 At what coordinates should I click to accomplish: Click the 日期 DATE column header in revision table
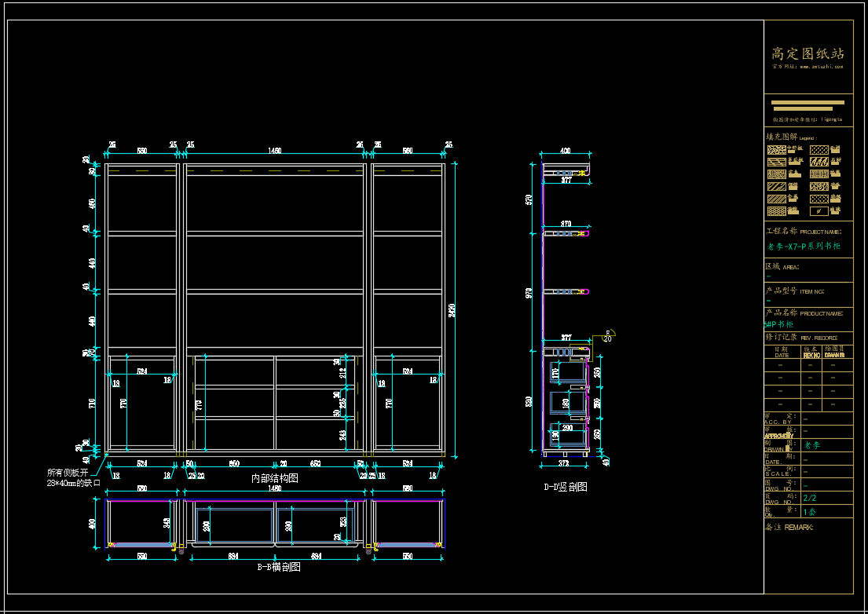782,352
